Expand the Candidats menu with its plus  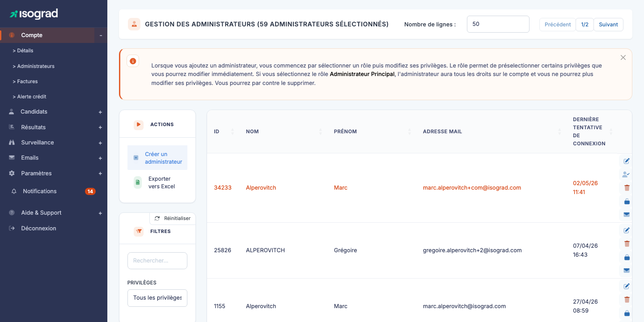tap(100, 112)
